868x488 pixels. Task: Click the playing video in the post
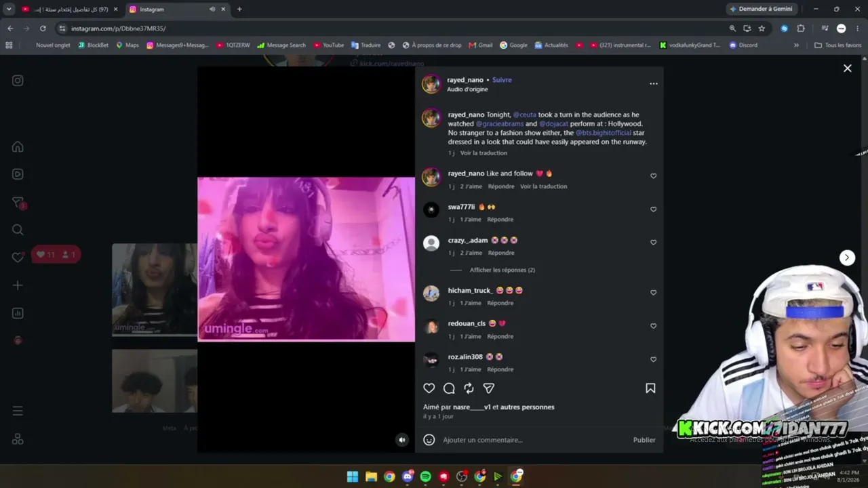(306, 260)
